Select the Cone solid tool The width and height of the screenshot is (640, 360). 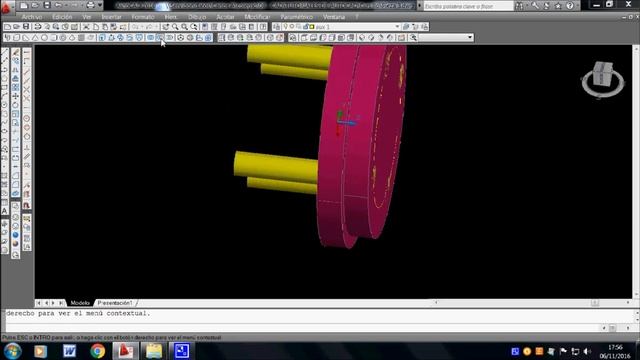35,38
